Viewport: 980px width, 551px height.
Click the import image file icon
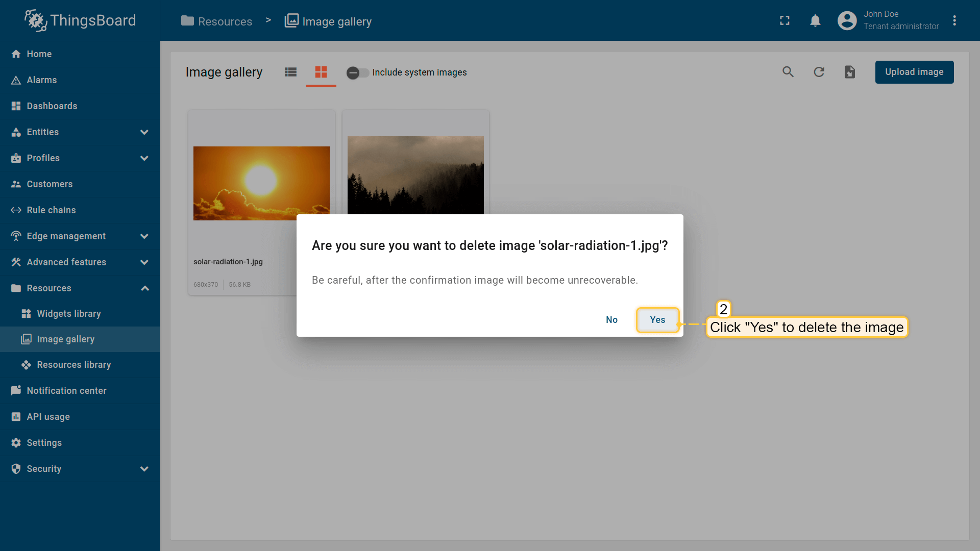click(x=849, y=72)
